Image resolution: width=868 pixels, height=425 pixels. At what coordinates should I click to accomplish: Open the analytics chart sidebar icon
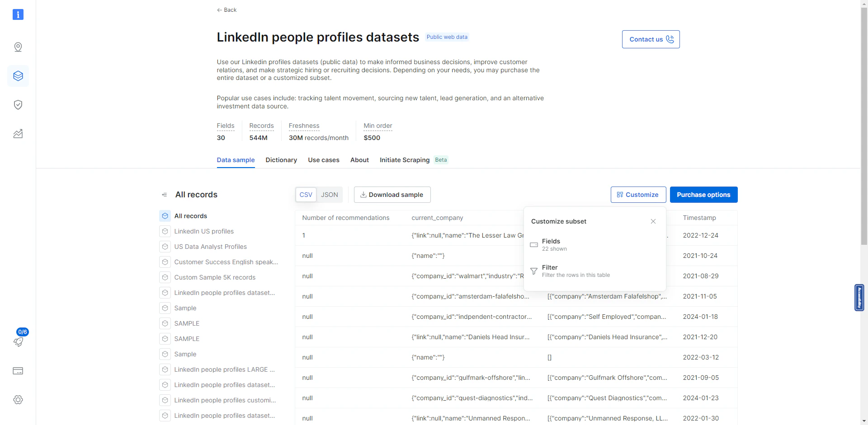coord(18,134)
